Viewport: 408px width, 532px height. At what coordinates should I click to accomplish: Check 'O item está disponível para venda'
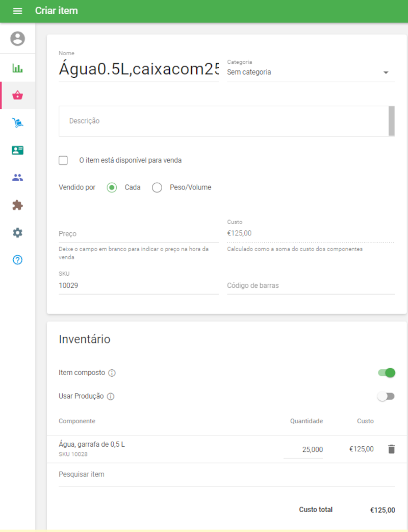coord(63,160)
